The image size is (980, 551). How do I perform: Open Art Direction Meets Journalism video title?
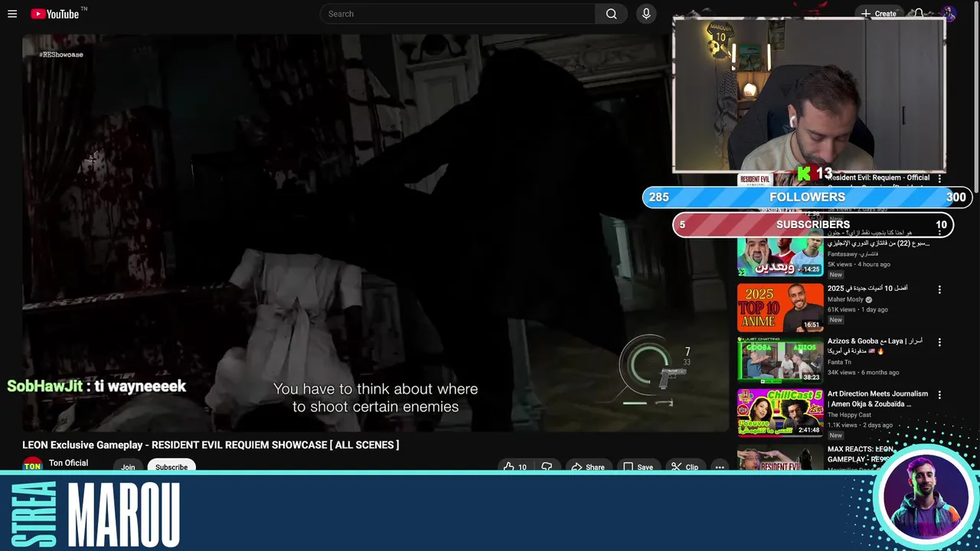877,399
